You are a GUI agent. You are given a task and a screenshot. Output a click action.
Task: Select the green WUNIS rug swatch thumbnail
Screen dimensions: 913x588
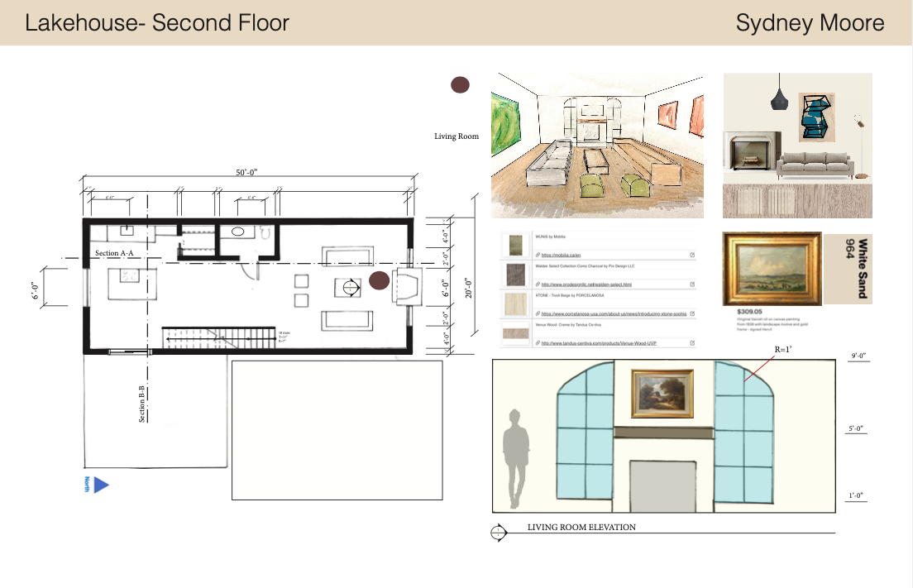515,246
